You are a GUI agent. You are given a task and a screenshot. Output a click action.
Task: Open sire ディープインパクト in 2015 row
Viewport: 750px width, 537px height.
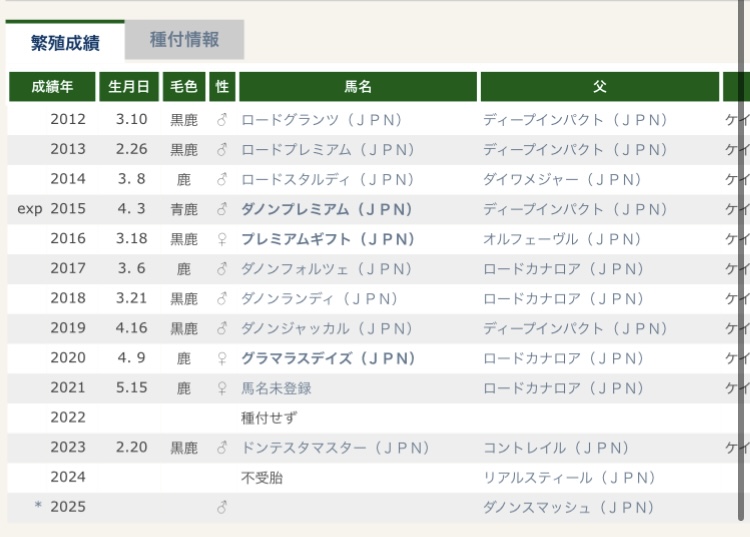[575, 209]
